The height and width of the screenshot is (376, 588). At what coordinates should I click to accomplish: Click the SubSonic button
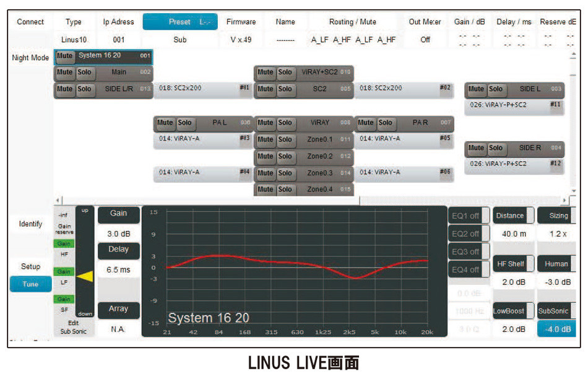(557, 311)
